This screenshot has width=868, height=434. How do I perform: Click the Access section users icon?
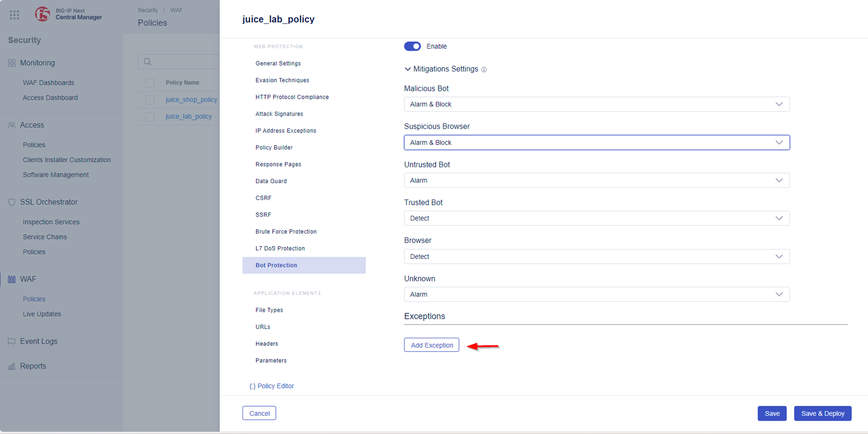[x=12, y=125]
